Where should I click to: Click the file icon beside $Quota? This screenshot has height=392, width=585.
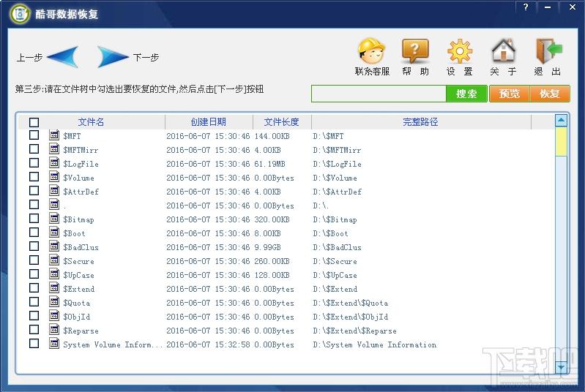click(54, 301)
